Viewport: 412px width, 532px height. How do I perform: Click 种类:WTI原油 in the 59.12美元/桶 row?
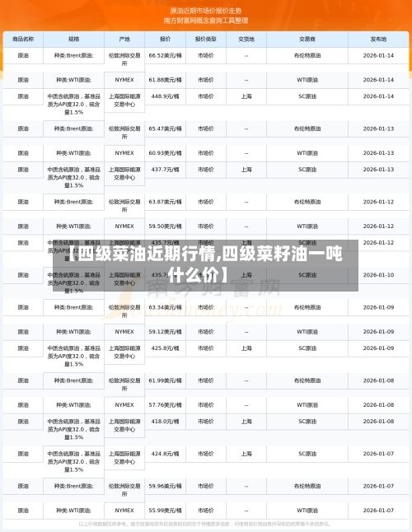point(73,332)
